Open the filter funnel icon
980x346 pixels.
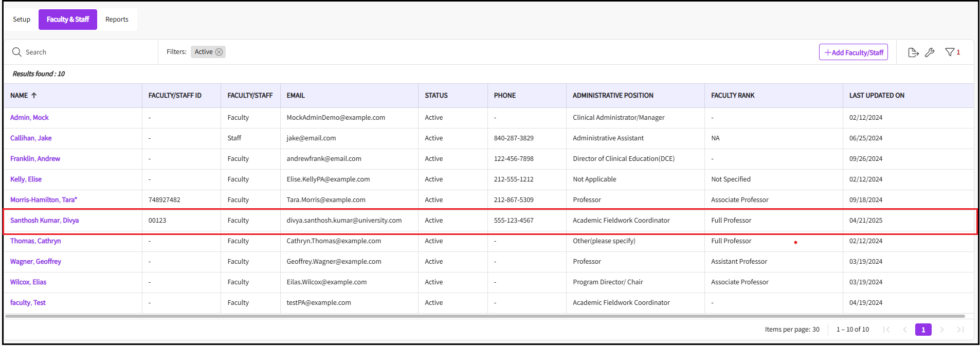click(950, 52)
